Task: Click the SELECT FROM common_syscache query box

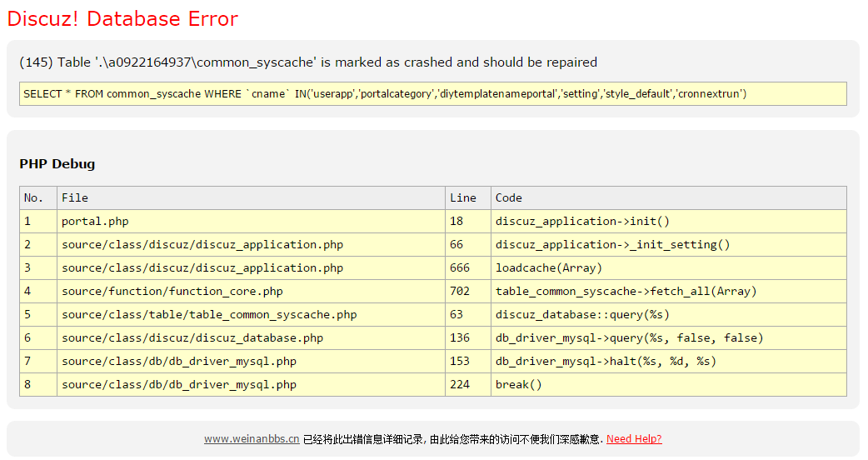Action: tap(433, 93)
